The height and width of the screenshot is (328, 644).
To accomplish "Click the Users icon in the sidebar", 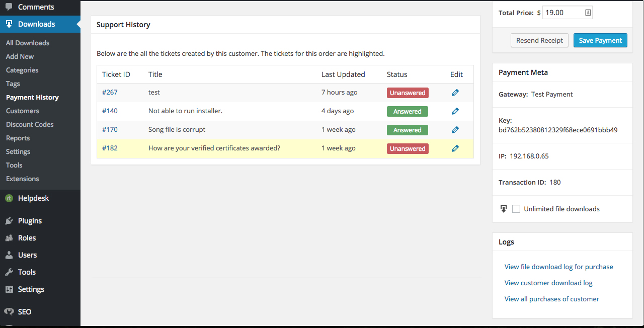I will point(9,255).
